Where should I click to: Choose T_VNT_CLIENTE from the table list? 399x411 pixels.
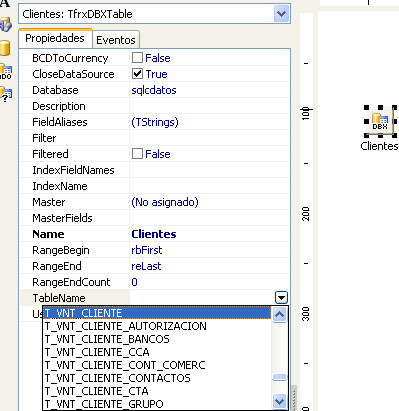coord(157,313)
